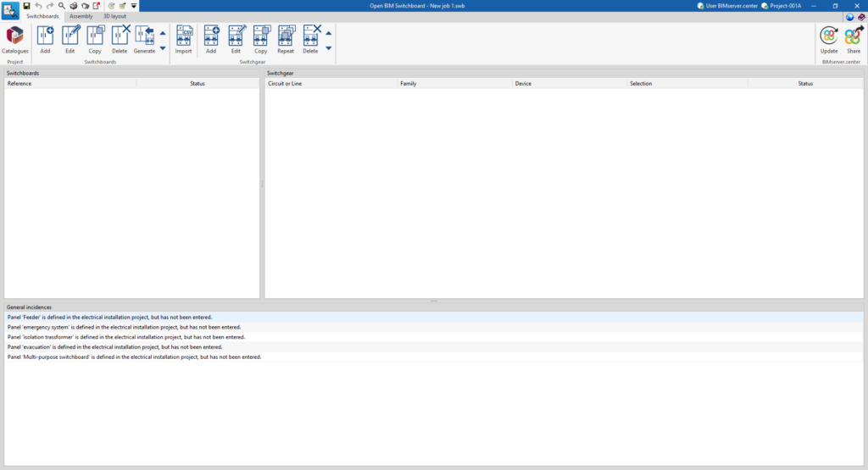
Task: Open the export icon with red arrow
Action: pyautogui.click(x=97, y=6)
